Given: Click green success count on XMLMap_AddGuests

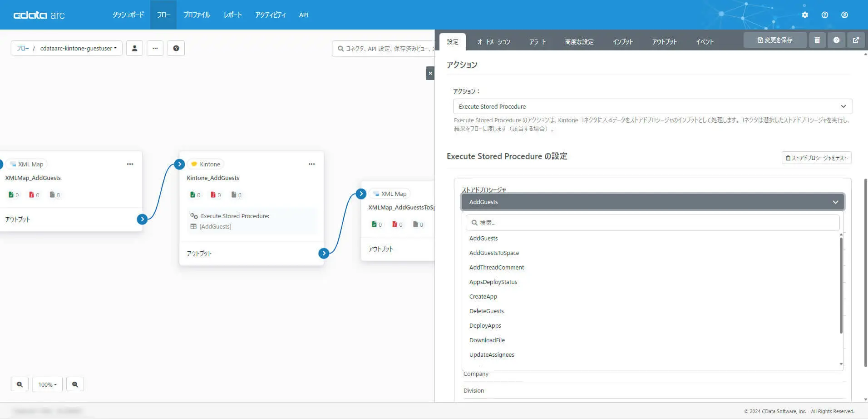Looking at the screenshot, I should (x=14, y=195).
